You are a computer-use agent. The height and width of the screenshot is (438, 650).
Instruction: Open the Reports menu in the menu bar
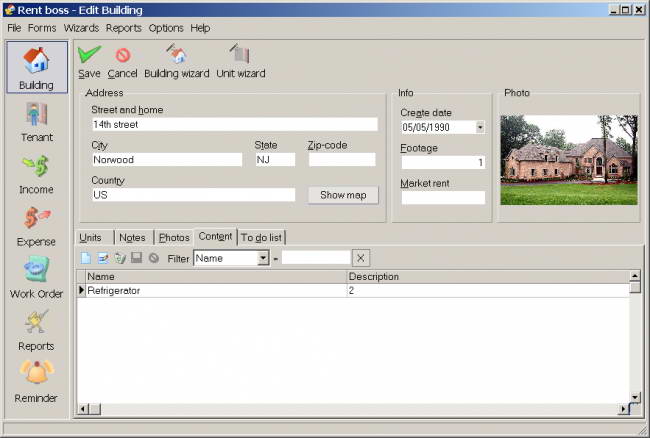(124, 28)
